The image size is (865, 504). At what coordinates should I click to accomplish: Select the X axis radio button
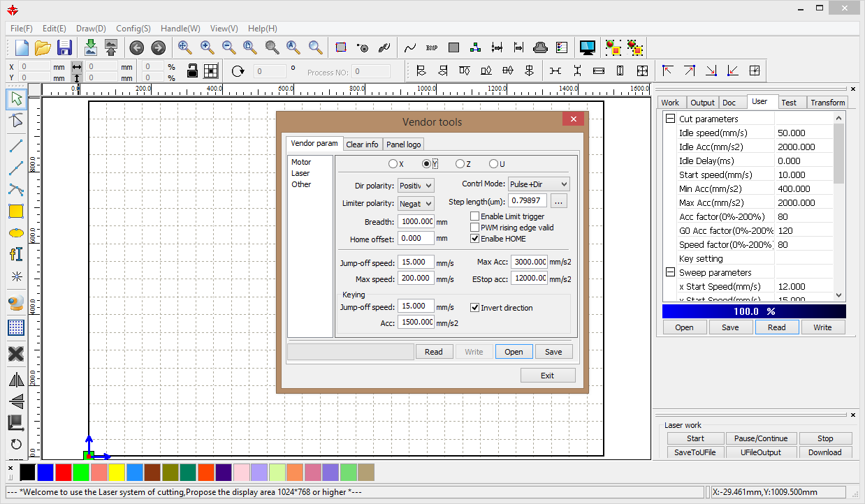point(393,164)
